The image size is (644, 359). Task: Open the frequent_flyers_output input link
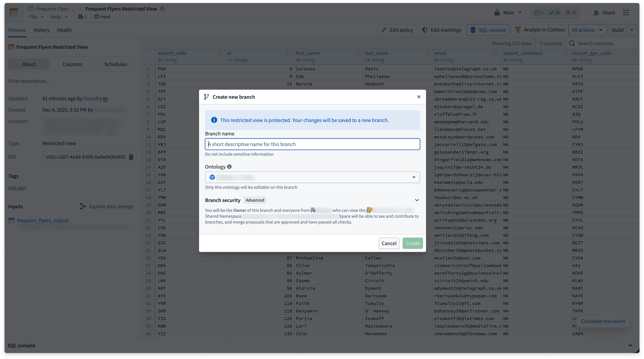click(x=43, y=220)
